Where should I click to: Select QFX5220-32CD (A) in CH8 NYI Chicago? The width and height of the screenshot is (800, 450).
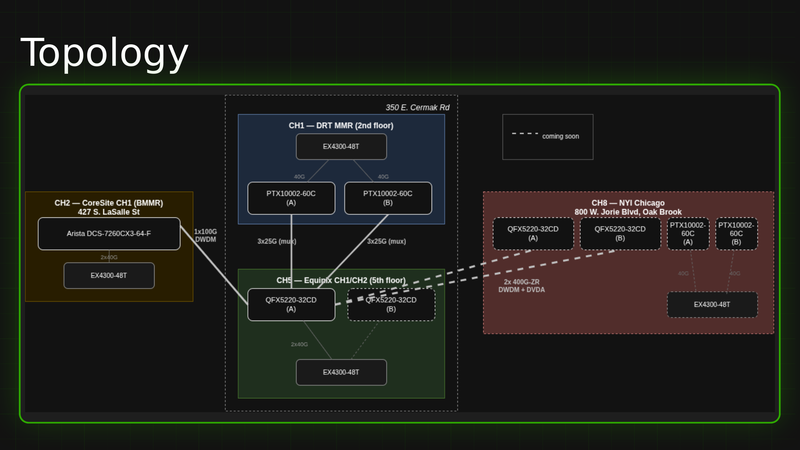[533, 234]
